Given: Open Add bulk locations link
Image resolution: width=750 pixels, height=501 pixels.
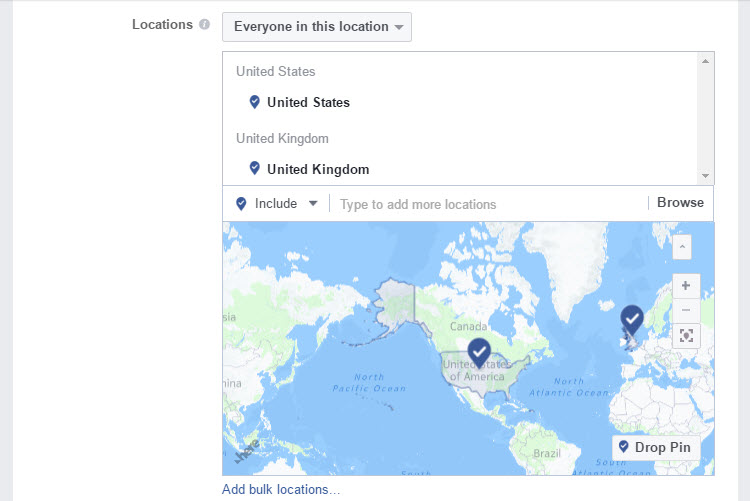Looking at the screenshot, I should [281, 489].
